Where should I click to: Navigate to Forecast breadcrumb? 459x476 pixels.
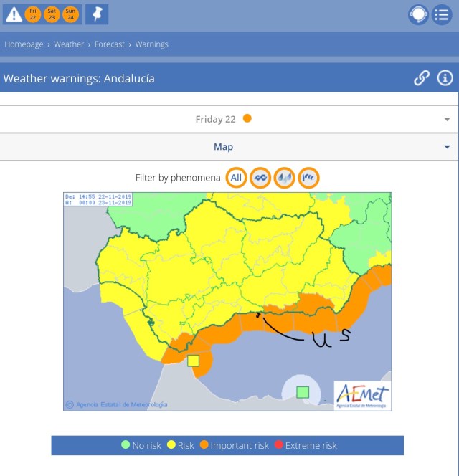point(111,44)
